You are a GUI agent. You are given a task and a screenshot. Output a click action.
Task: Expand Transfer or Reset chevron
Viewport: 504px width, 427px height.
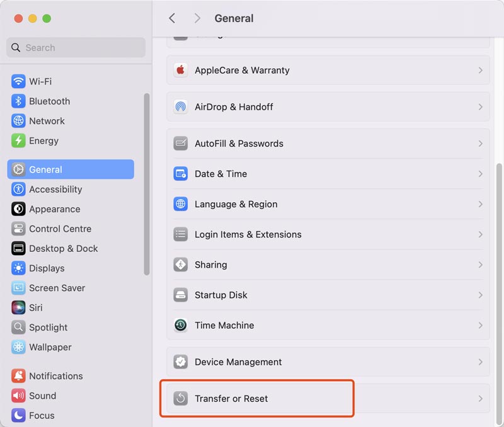(480, 399)
